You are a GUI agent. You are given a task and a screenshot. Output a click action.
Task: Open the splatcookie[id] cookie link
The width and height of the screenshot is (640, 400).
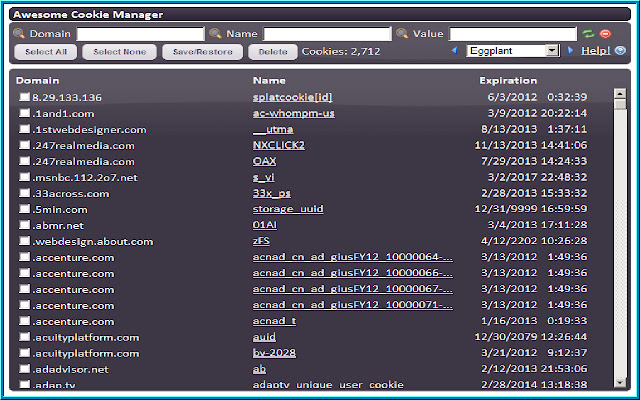(x=292, y=97)
